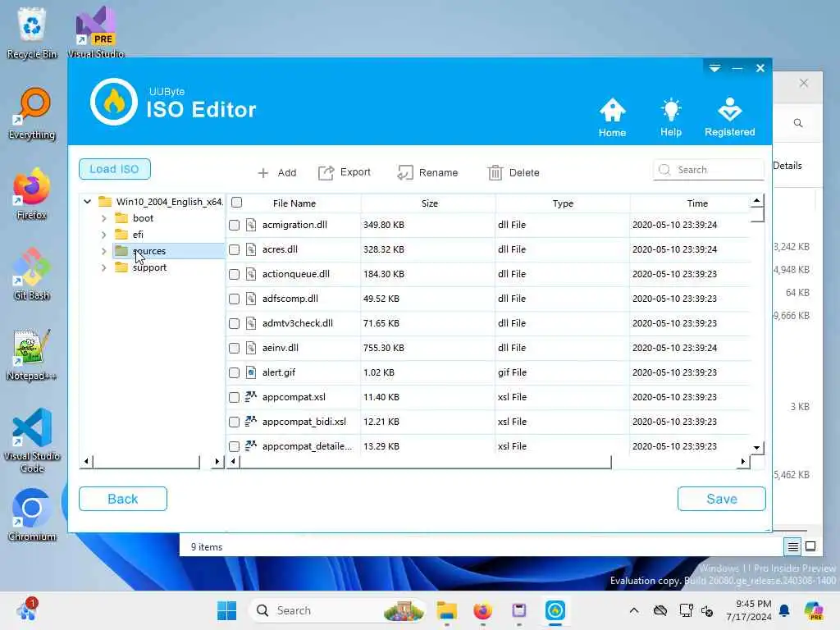The image size is (840, 630).
Task: Click the down arrow of the file list scrollbar
Action: coord(756,447)
